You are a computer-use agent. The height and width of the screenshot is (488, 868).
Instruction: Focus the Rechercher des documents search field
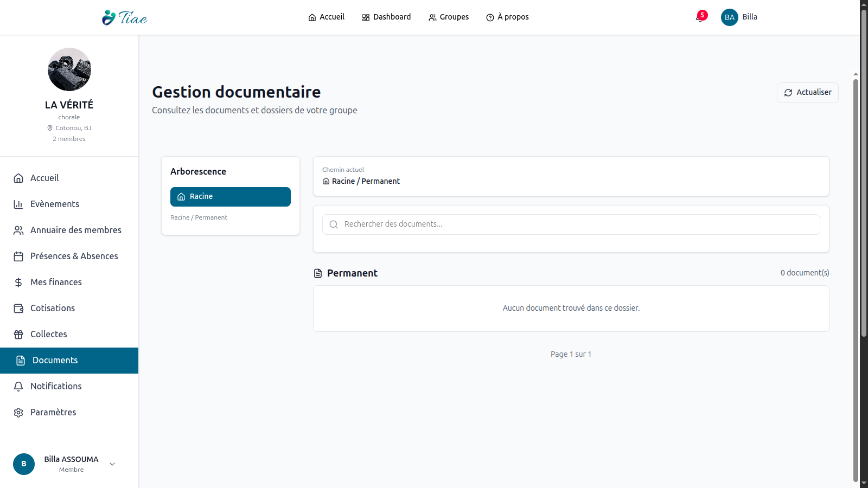575,224
